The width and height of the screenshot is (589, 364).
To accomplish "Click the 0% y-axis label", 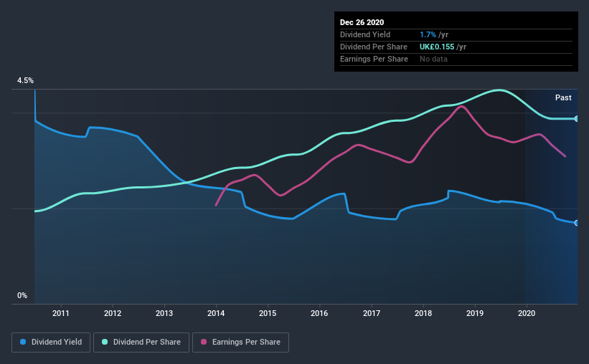I will pyautogui.click(x=22, y=296).
